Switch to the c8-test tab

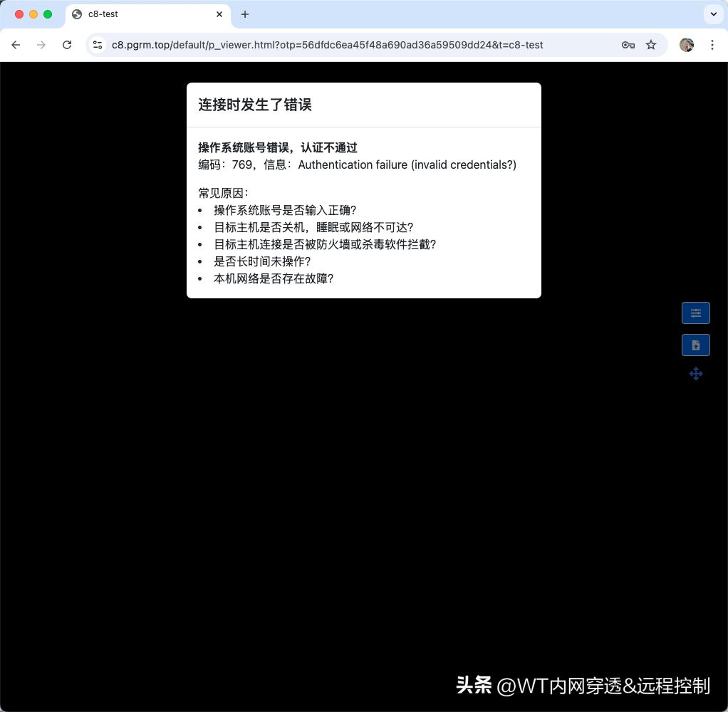tap(142, 14)
